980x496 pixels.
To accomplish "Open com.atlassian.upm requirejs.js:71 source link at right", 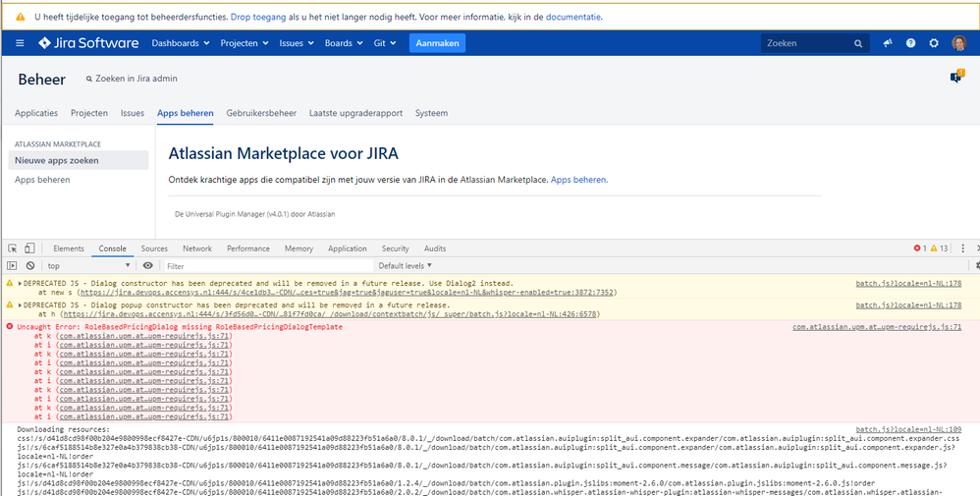I will pyautogui.click(x=878, y=326).
